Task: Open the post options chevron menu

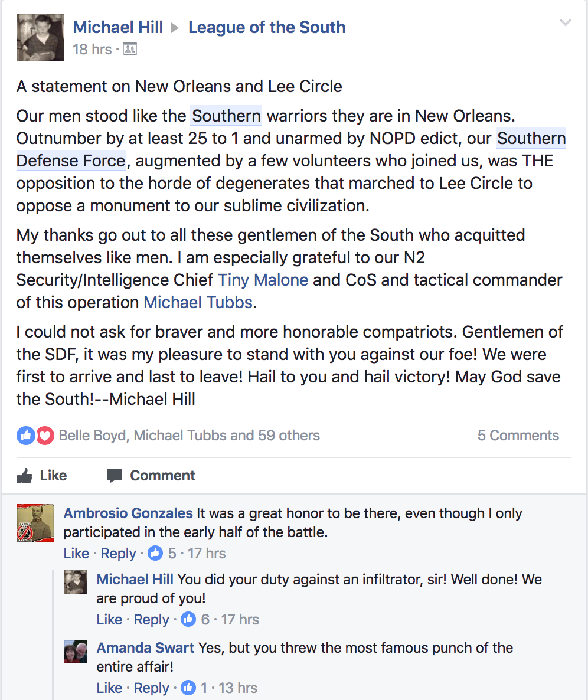Action: pos(565,22)
